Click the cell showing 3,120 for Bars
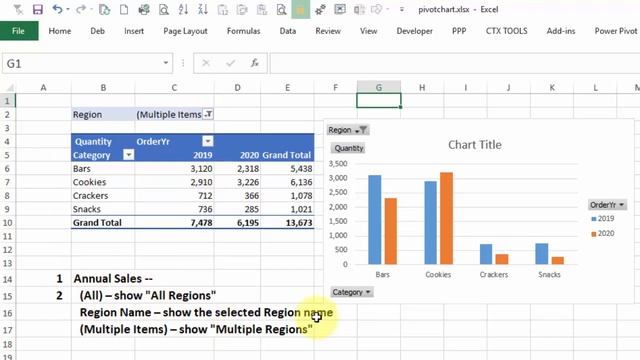This screenshot has width=640, height=360. pos(174,169)
